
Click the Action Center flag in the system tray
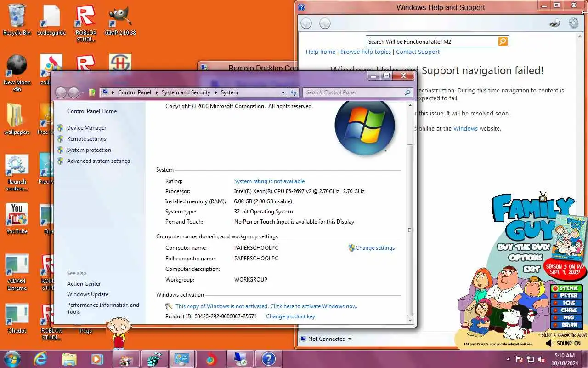pyautogui.click(x=520, y=359)
